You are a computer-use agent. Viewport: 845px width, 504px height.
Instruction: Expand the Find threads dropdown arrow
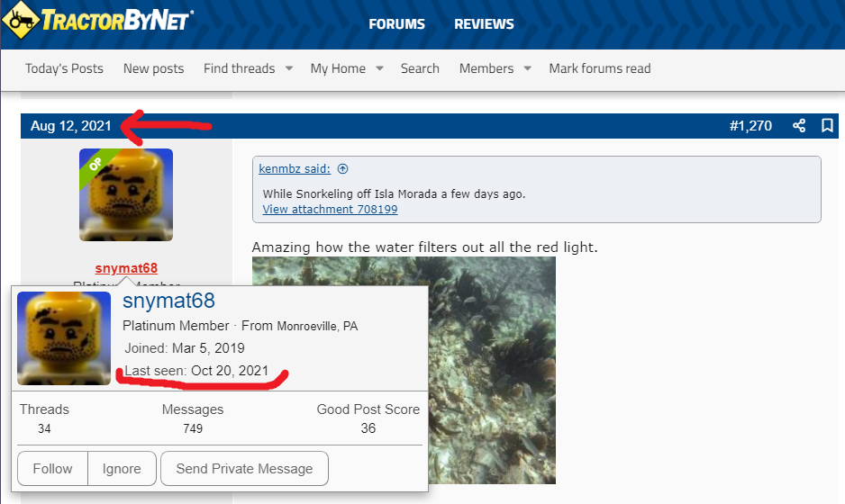(289, 68)
